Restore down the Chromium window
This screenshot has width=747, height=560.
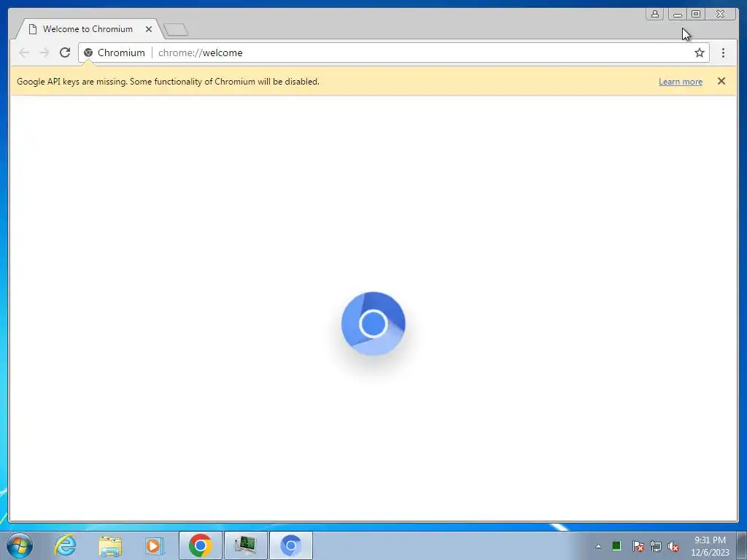pyautogui.click(x=695, y=14)
